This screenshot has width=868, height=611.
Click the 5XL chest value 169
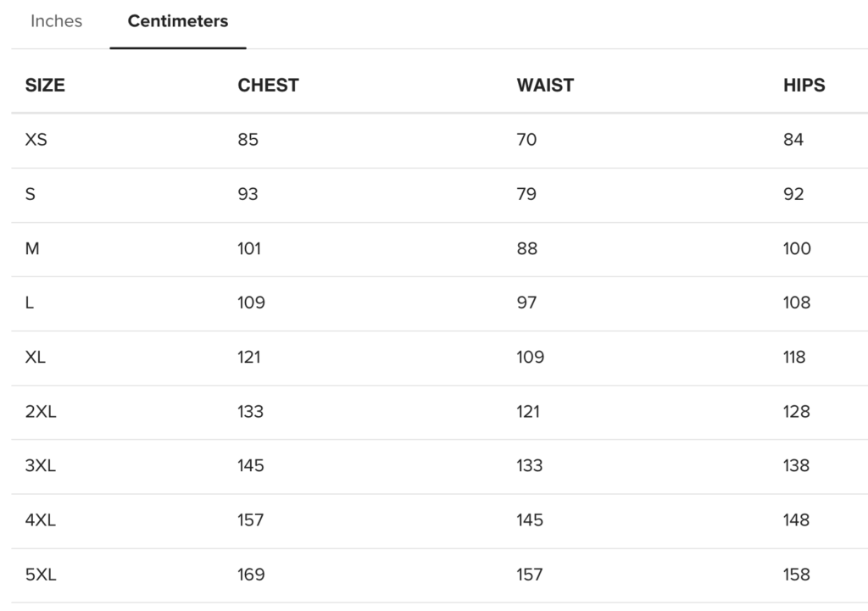tap(251, 574)
